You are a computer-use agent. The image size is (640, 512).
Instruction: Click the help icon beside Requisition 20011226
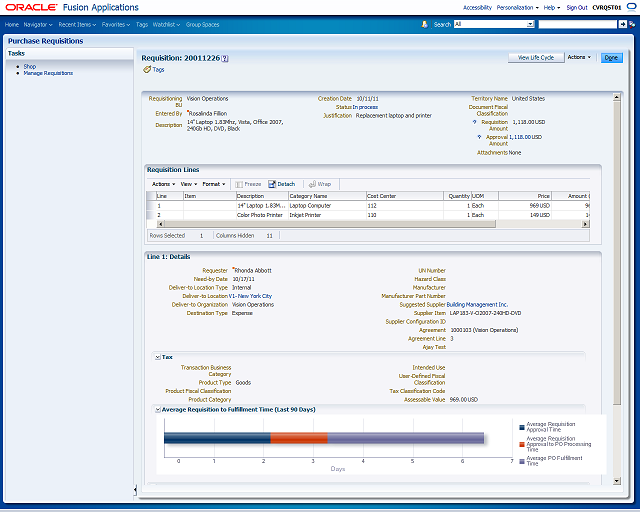click(225, 59)
